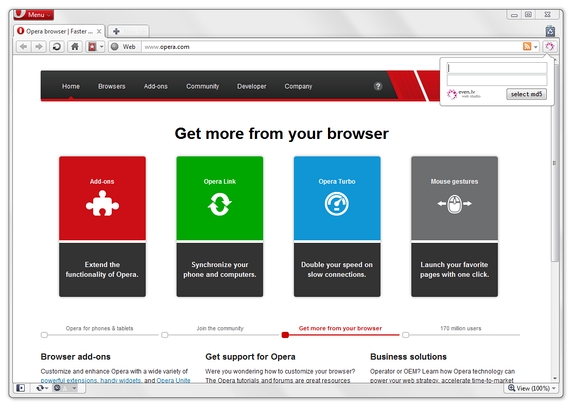Open the Browsers navigation item

[x=112, y=86]
